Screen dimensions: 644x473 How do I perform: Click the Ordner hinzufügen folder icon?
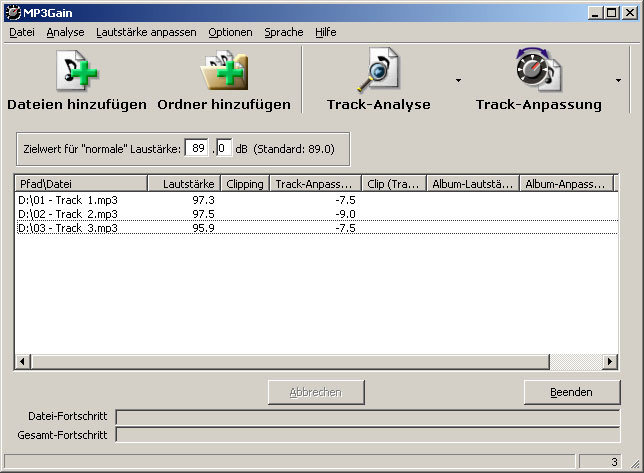(224, 70)
